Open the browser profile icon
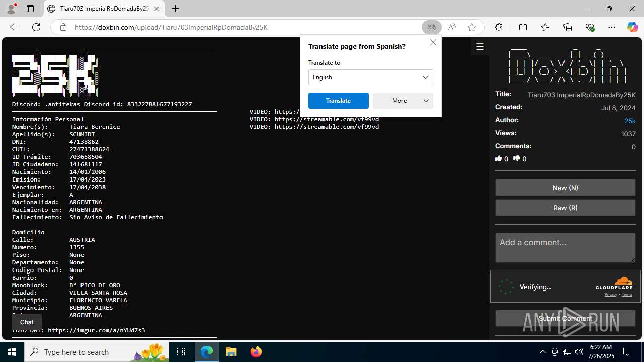The image size is (644, 362). pos(11,9)
